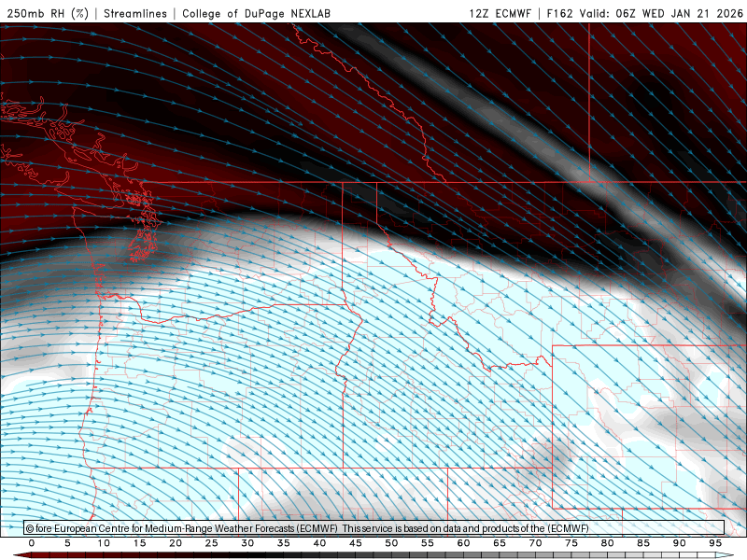Click 'College of DuPage NEXLAB' header text

(256, 13)
